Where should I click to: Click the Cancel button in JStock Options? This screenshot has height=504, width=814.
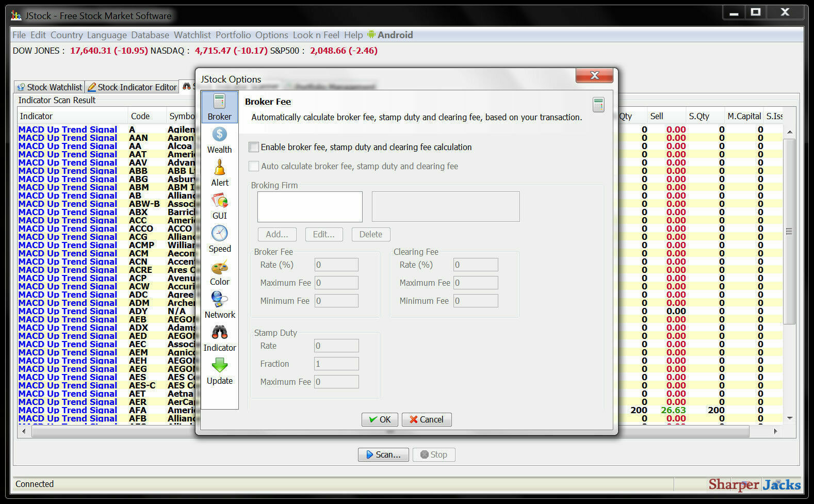click(427, 419)
